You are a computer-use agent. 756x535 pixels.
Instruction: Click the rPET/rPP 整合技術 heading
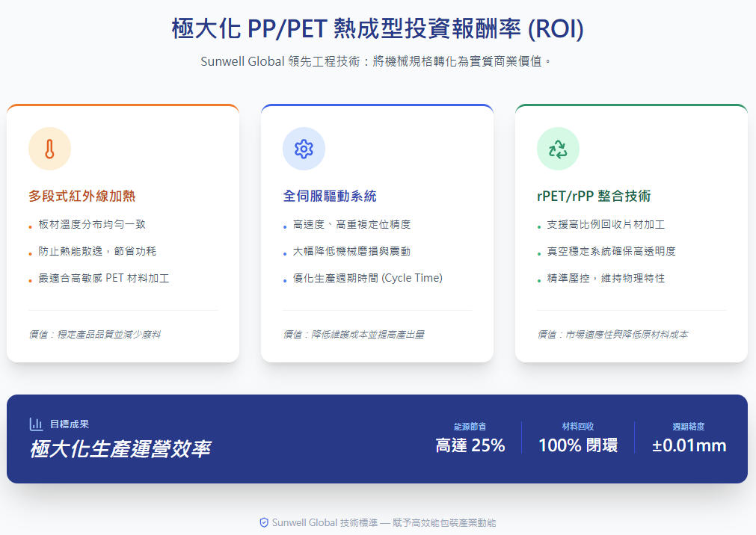coord(594,197)
